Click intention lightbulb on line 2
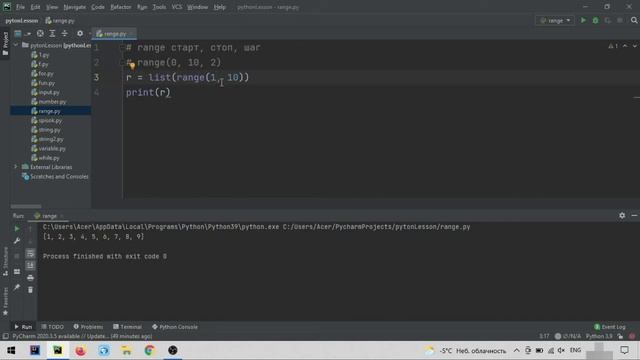Screen dimensions: 640x360 (132, 65)
